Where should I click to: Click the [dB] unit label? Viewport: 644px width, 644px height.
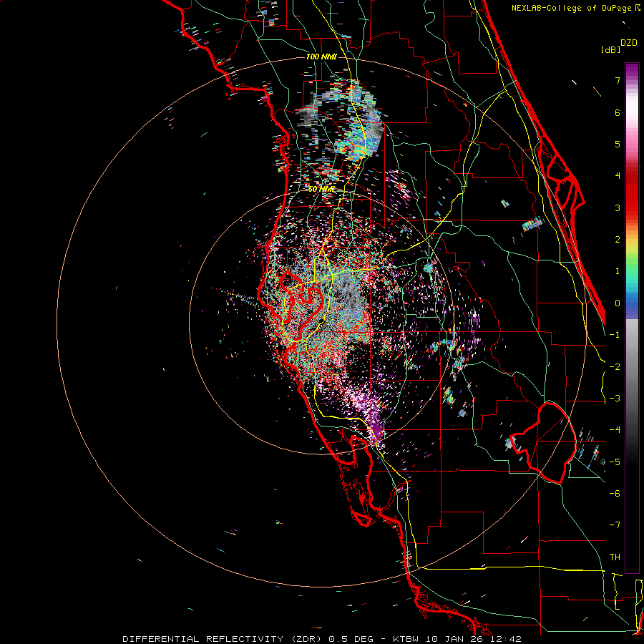pos(610,49)
